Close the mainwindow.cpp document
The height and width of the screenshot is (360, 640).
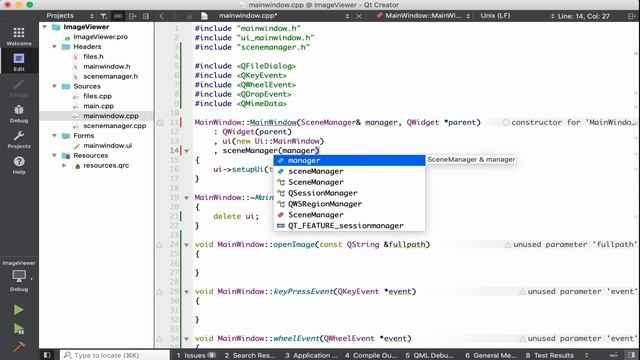[x=359, y=16]
